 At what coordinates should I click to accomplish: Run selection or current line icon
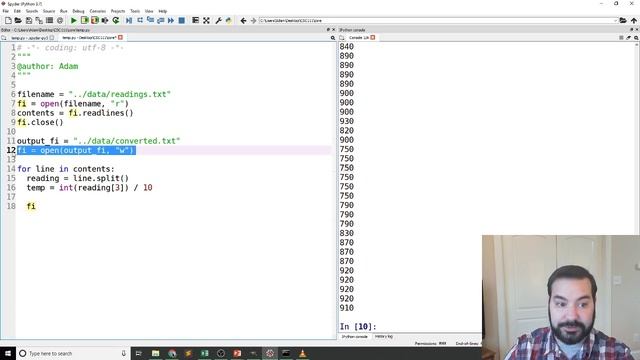(105, 20)
